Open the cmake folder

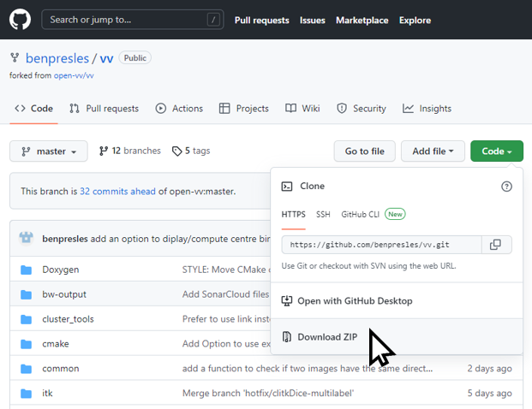click(x=56, y=344)
